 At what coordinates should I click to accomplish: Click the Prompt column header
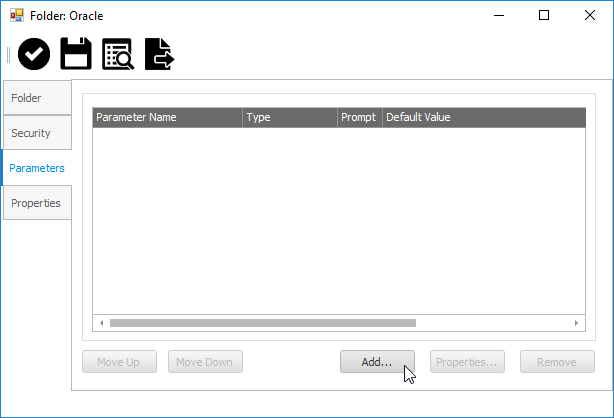click(x=359, y=117)
